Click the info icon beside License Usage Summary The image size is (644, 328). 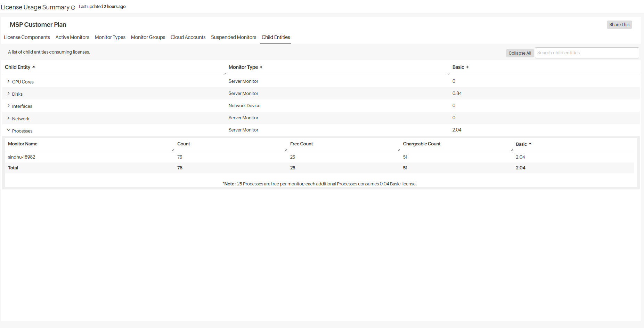(73, 8)
